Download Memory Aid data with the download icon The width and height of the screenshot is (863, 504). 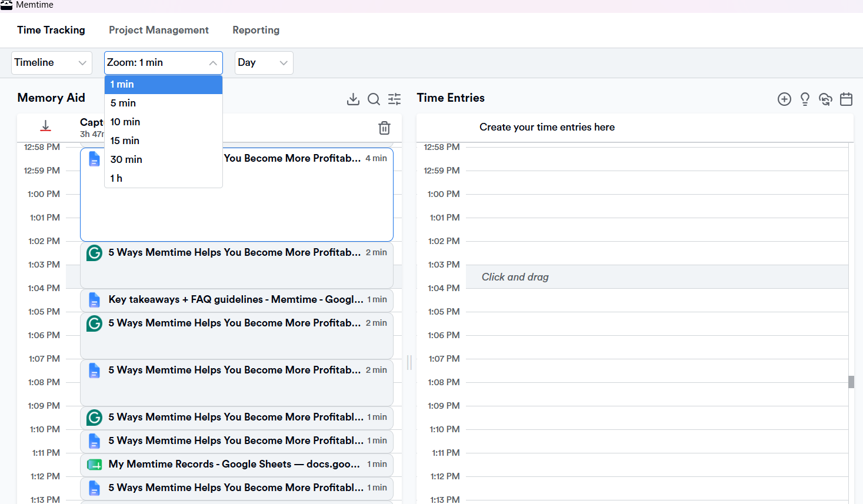tap(353, 99)
